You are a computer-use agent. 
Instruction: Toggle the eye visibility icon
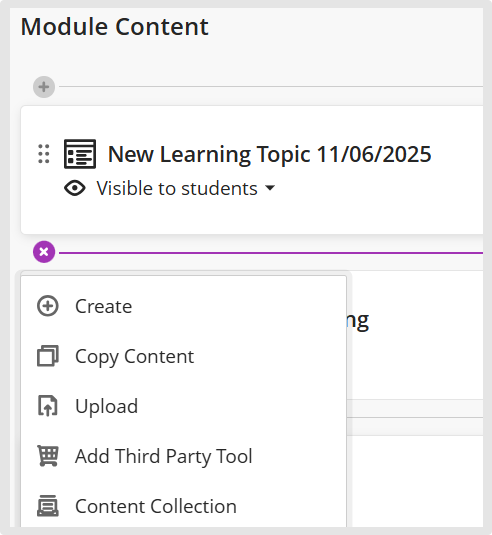[75, 188]
